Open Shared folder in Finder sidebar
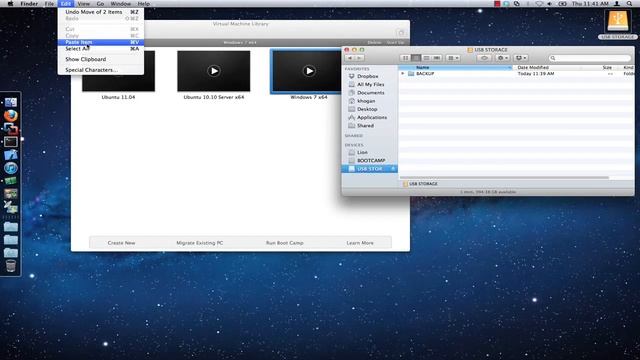 click(365, 126)
